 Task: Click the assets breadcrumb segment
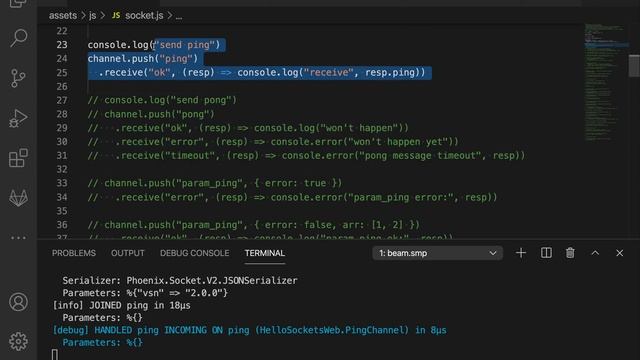pyautogui.click(x=63, y=16)
